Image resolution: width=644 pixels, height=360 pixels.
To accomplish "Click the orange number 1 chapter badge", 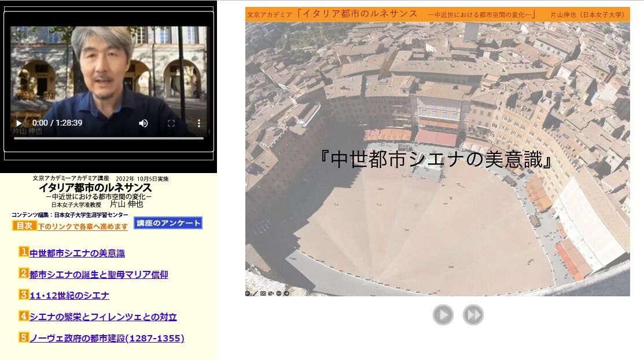I will (24, 252).
